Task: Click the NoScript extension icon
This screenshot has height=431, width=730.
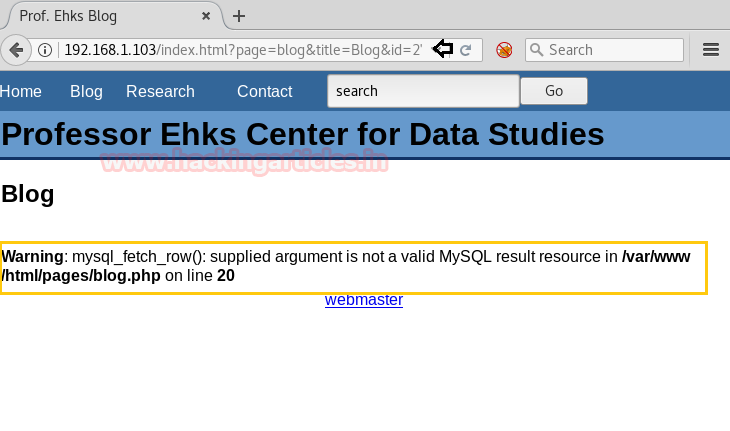Action: [504, 50]
